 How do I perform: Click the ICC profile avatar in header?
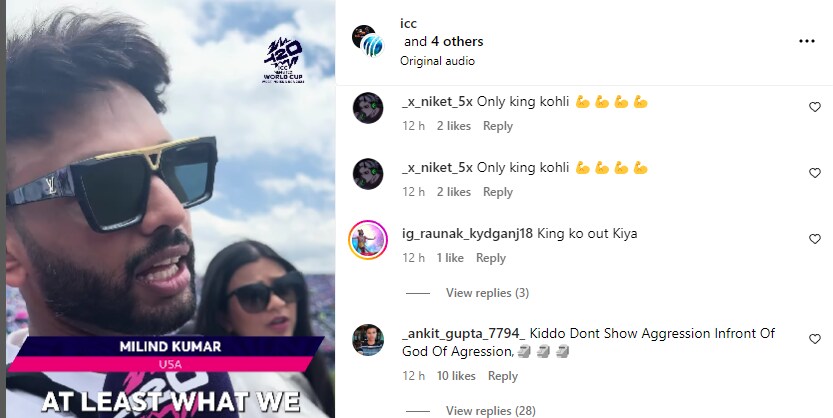(x=368, y=41)
